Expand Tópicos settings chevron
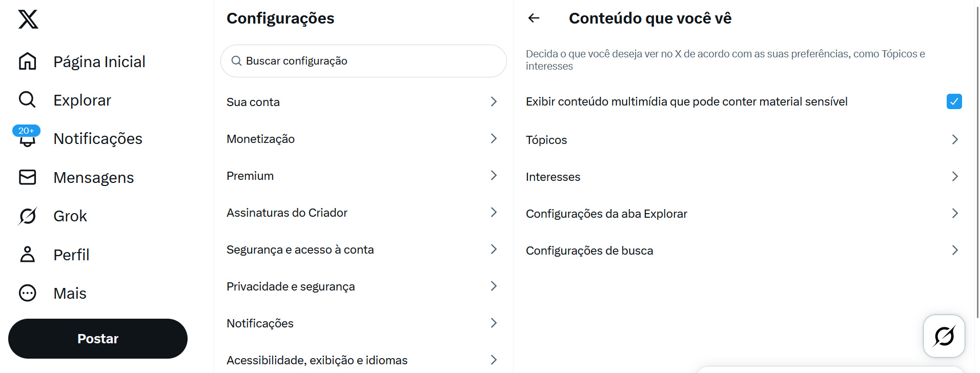 pos(954,139)
